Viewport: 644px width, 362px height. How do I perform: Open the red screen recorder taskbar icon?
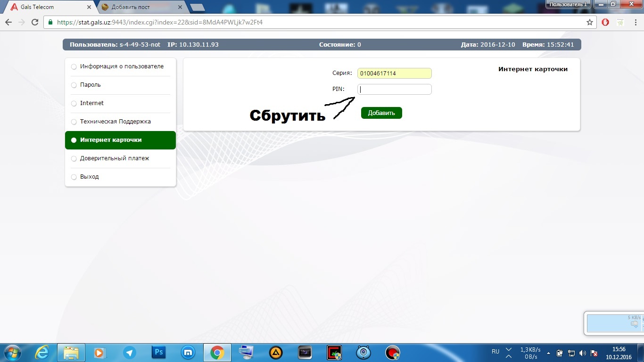393,353
